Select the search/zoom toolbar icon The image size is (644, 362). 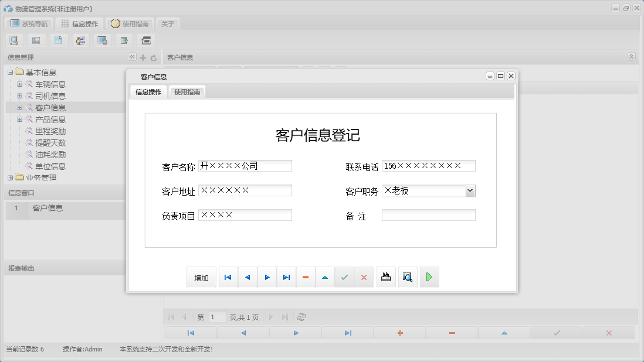(14, 40)
